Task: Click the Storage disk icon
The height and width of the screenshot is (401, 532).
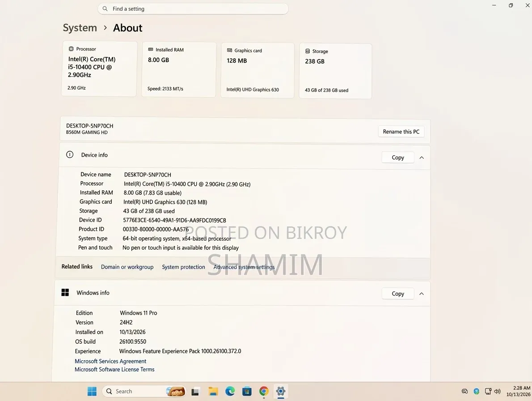Action: 308,51
